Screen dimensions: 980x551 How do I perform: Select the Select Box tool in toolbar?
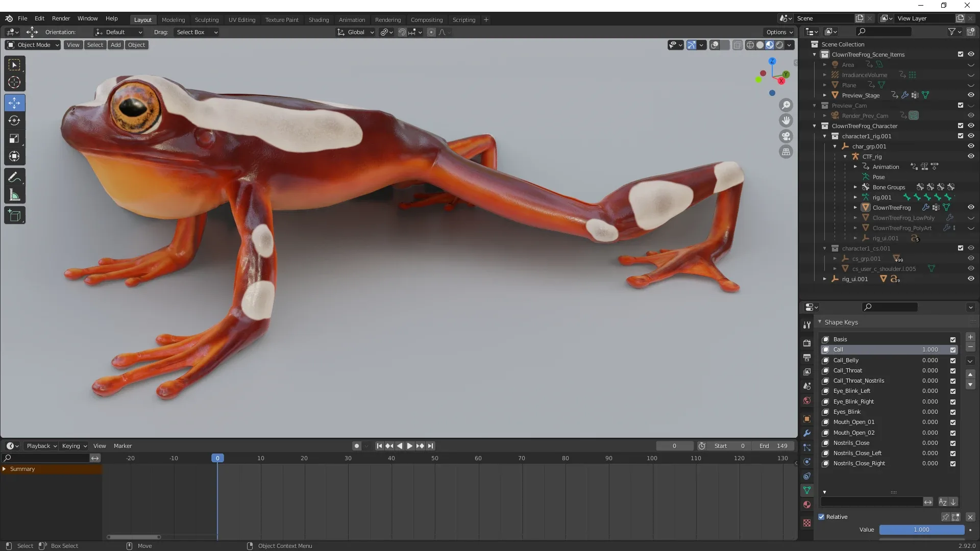(x=14, y=65)
